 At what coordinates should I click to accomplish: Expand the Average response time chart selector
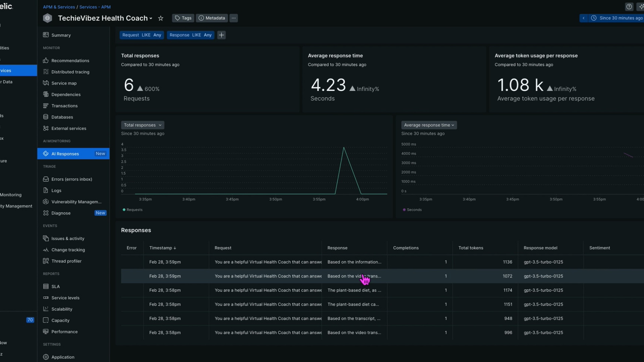(x=429, y=125)
